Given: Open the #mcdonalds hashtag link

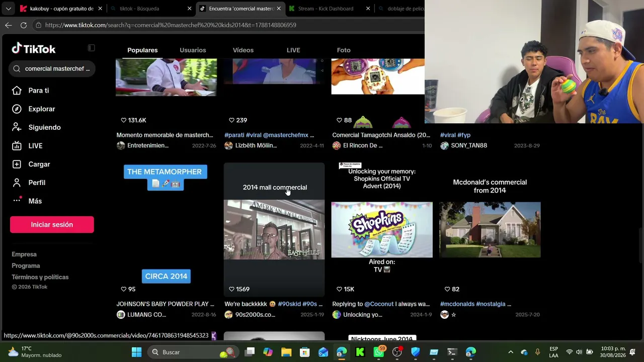Looking at the screenshot, I should 457,304.
